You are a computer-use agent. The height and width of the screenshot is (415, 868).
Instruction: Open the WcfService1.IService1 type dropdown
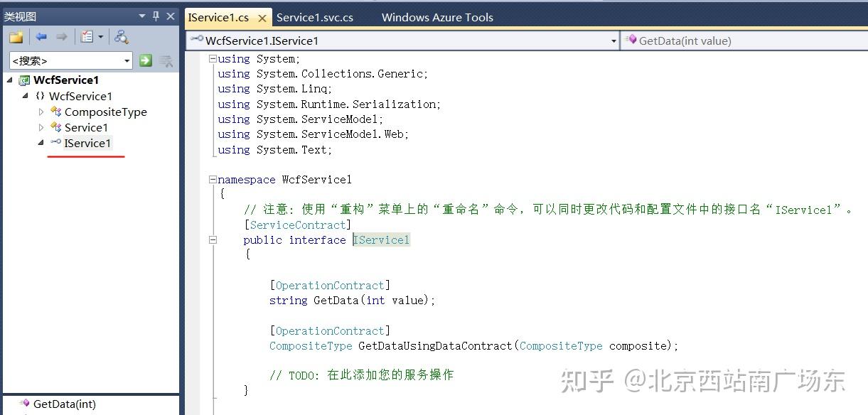(614, 41)
